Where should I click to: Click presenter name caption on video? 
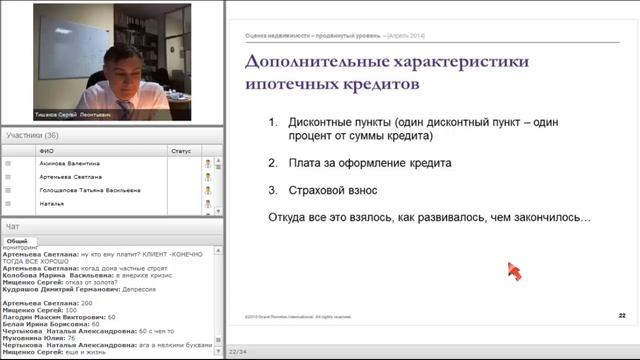point(73,115)
